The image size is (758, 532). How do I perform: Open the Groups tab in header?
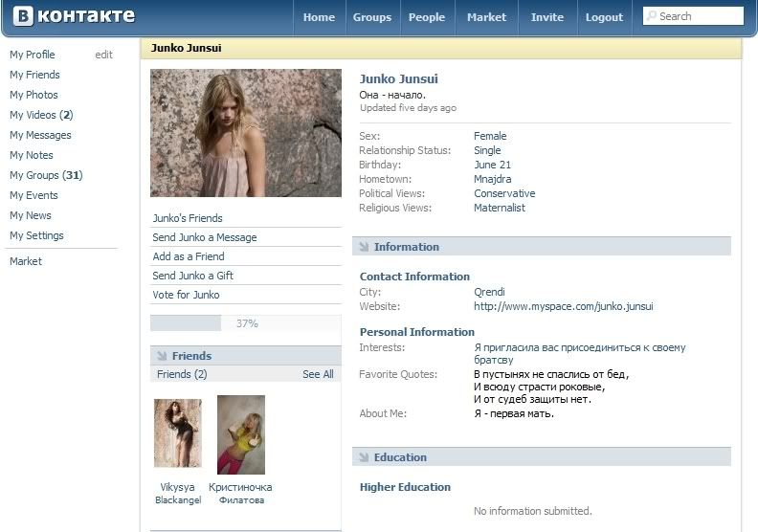[x=371, y=17]
